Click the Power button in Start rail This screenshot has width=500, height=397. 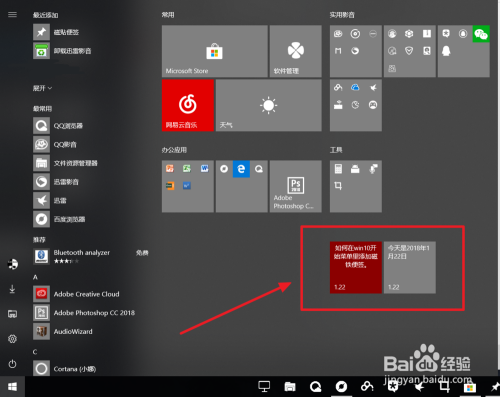click(12, 364)
